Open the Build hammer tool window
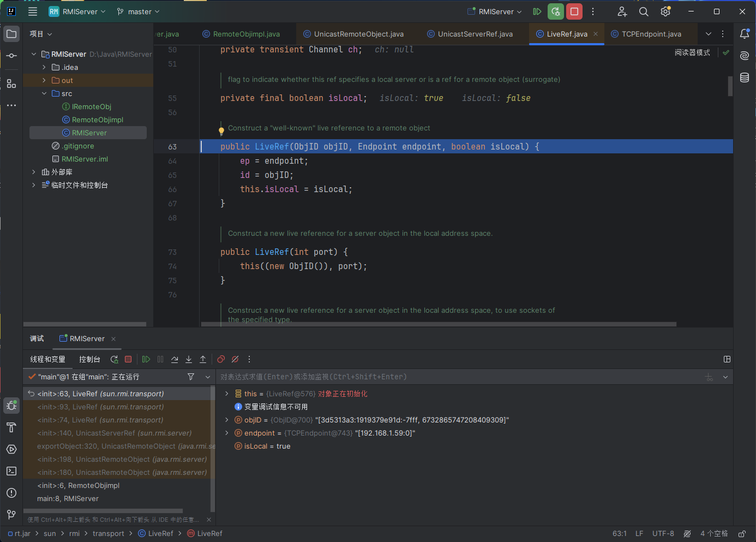 pos(11,427)
